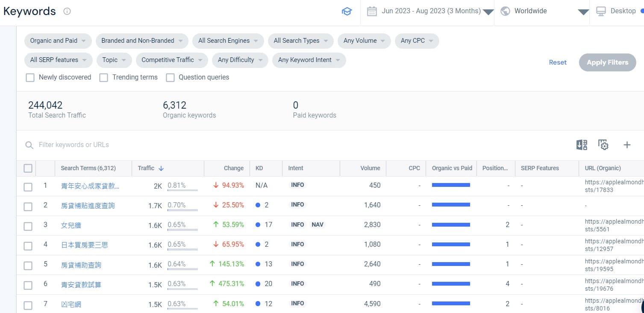Expand the Any Keyword Intent dropdown
Screen dimensions: 644x313
309,60
